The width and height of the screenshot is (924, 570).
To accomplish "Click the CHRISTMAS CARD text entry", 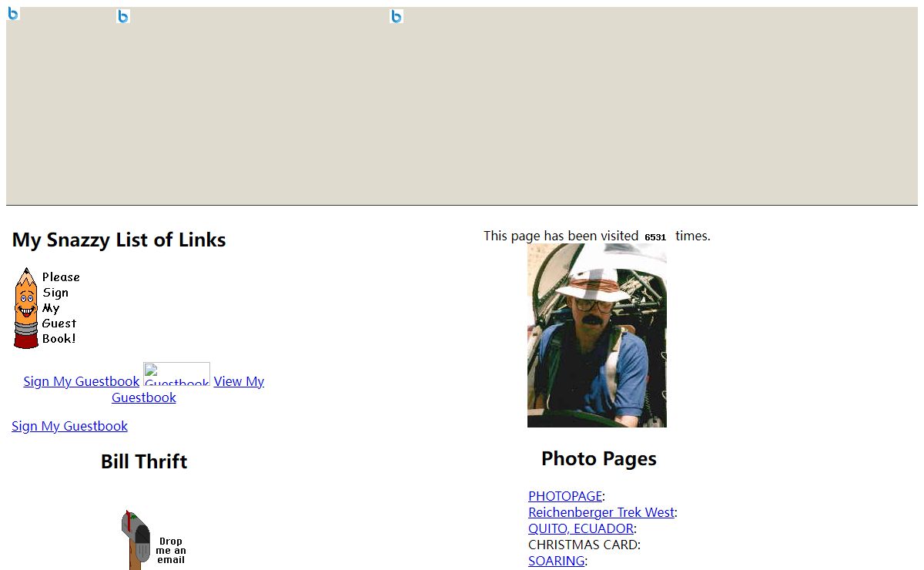I will click(583, 545).
